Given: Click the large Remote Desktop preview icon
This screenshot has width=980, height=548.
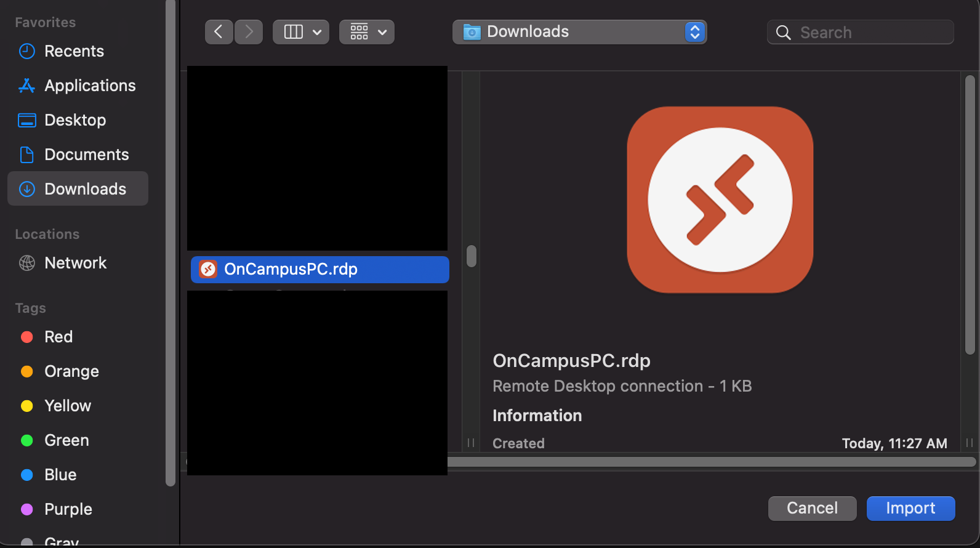Looking at the screenshot, I should [720, 199].
